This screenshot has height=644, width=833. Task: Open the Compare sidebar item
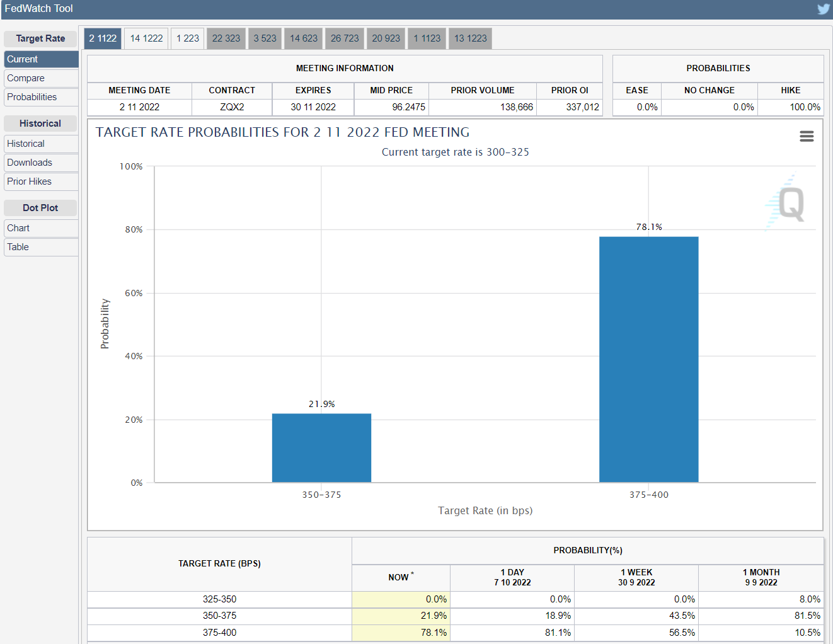coord(41,78)
